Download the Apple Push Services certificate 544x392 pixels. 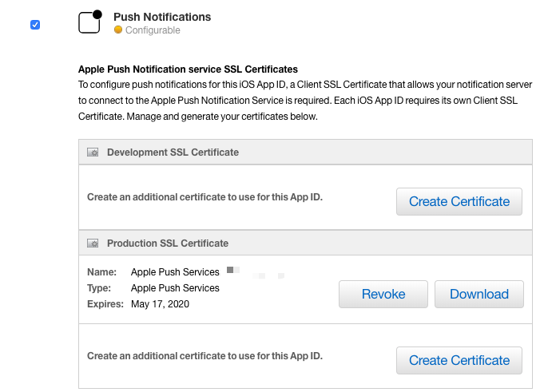[478, 294]
